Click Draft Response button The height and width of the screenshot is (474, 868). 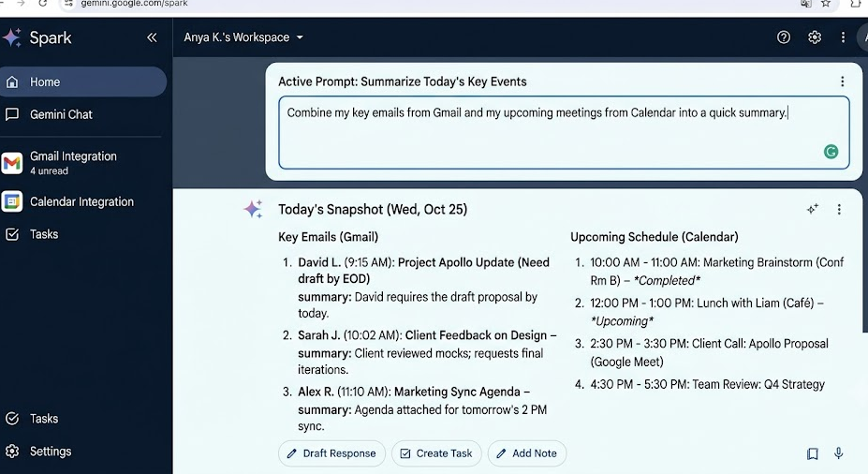coord(331,453)
